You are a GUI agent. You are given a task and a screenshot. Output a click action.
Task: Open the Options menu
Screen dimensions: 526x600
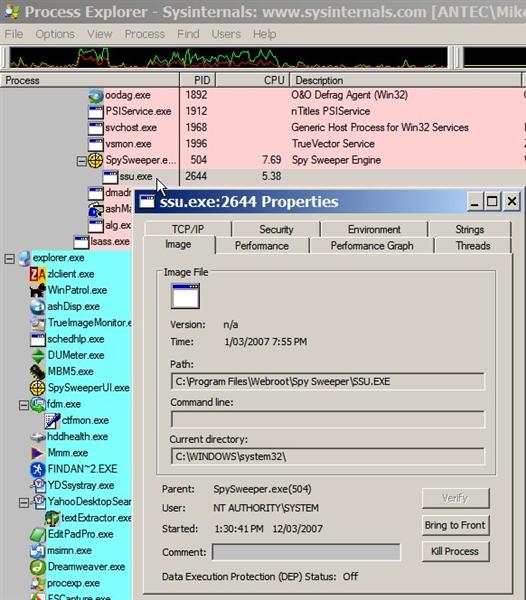pos(55,34)
